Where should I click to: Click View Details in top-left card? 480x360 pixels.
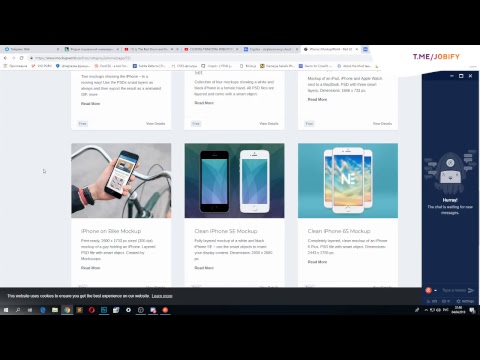pos(155,124)
